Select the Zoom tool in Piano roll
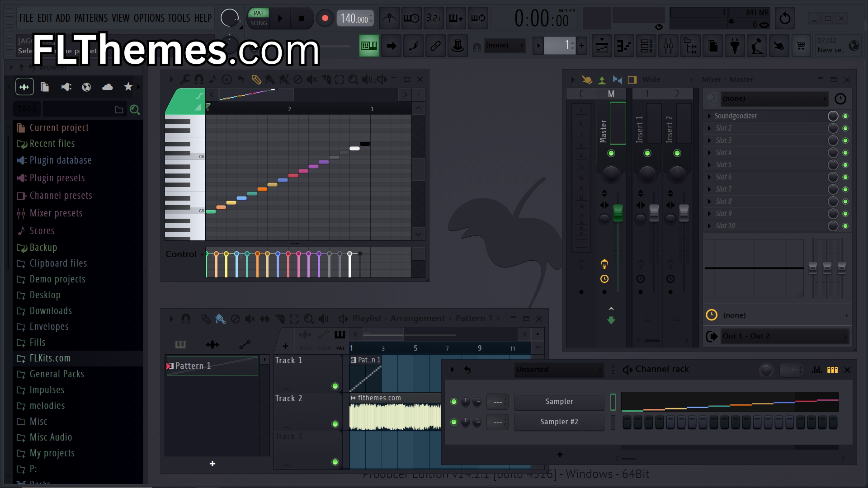 click(353, 80)
